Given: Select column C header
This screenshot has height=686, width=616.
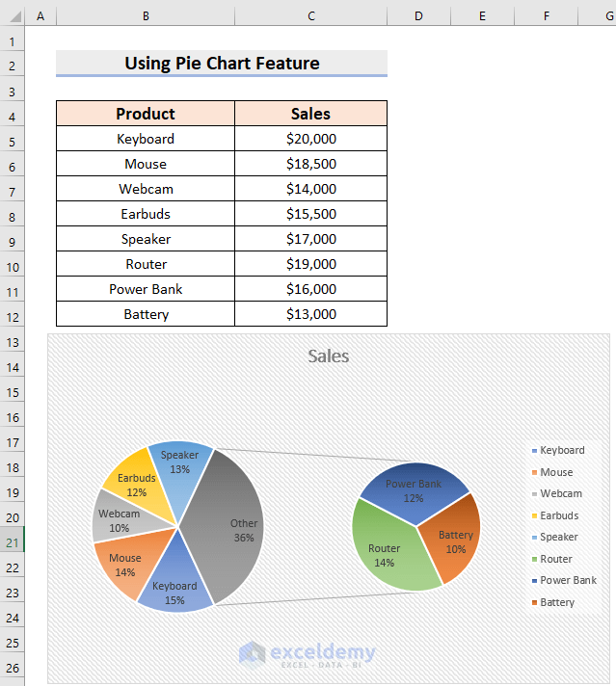Looking at the screenshot, I should tap(310, 16).
